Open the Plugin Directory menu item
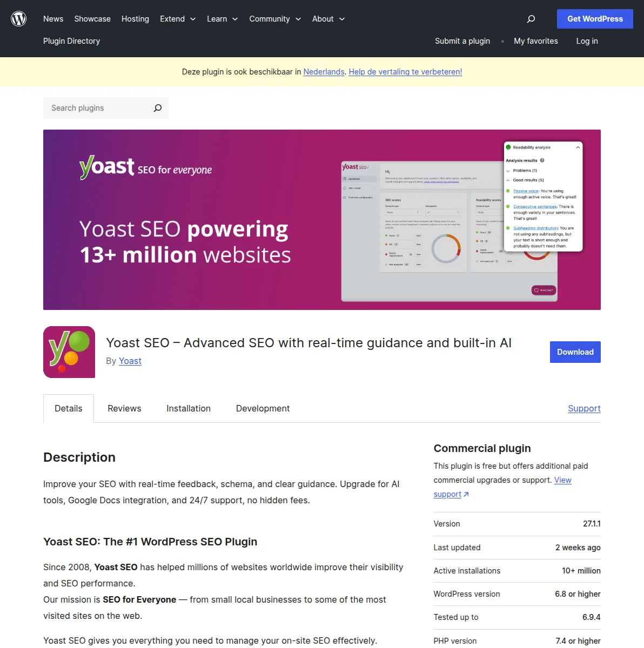This screenshot has width=644, height=648. pyautogui.click(x=71, y=41)
